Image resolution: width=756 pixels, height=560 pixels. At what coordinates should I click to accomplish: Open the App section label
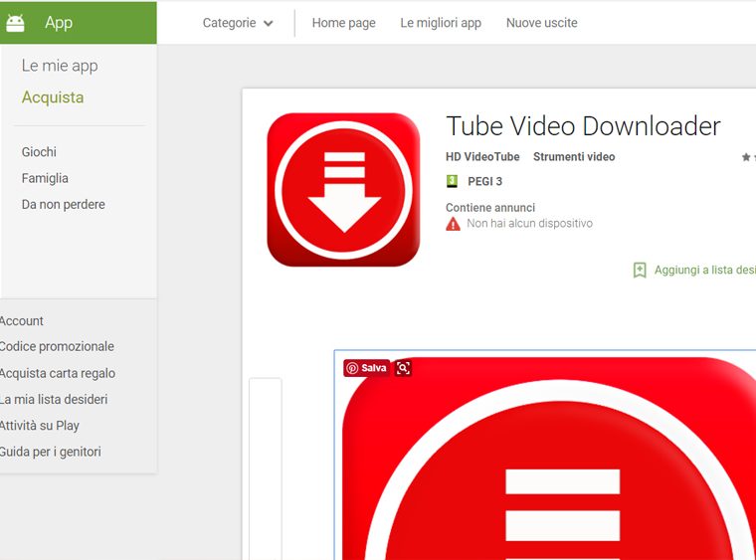point(59,23)
